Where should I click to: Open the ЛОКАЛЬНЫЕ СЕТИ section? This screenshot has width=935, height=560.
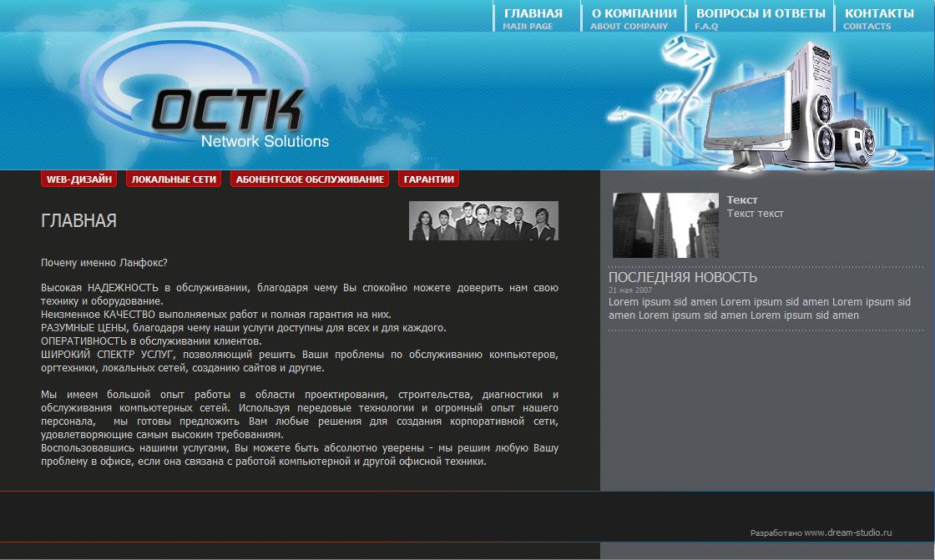pyautogui.click(x=173, y=179)
